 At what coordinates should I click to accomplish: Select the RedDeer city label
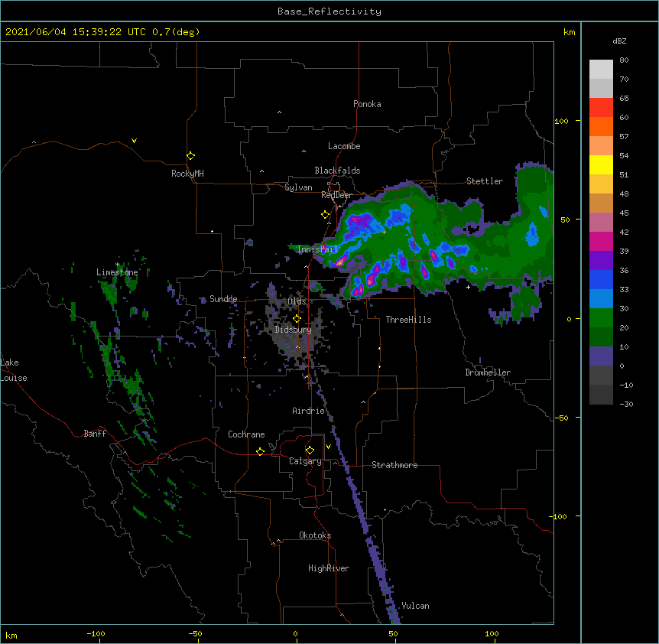[x=336, y=195]
